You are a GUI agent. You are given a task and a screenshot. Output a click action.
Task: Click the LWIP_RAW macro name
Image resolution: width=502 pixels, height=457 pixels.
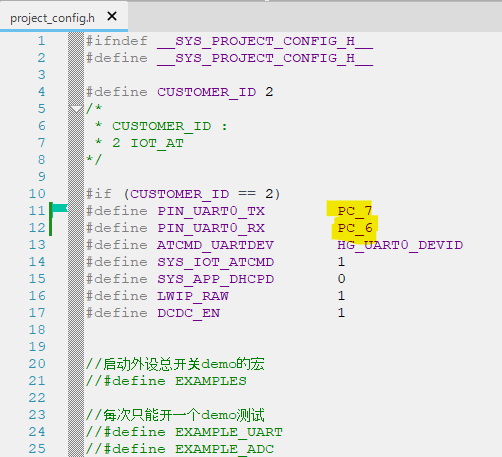193,296
